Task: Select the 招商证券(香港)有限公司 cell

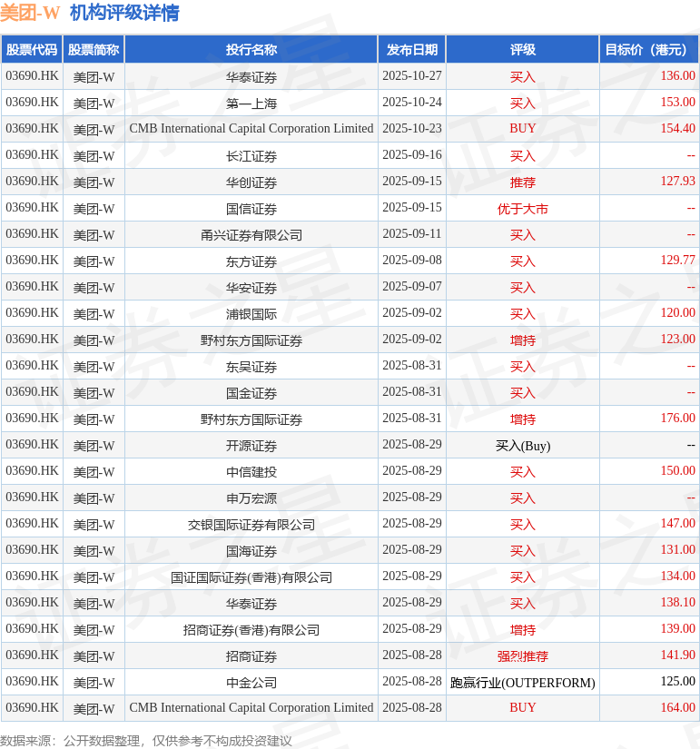Action: click(251, 629)
